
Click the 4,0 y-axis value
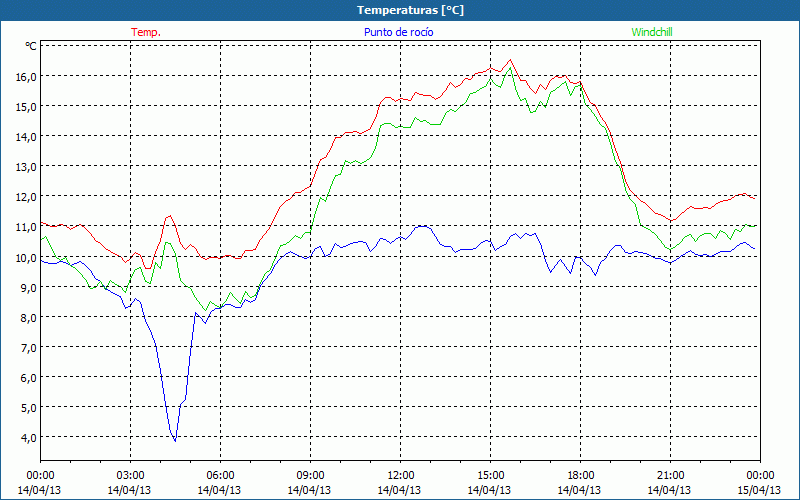(29, 437)
